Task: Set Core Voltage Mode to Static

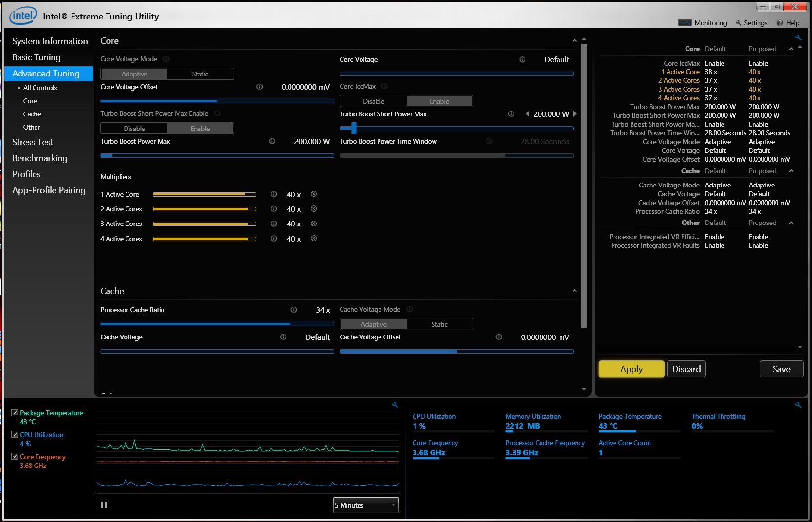Action: coord(200,74)
